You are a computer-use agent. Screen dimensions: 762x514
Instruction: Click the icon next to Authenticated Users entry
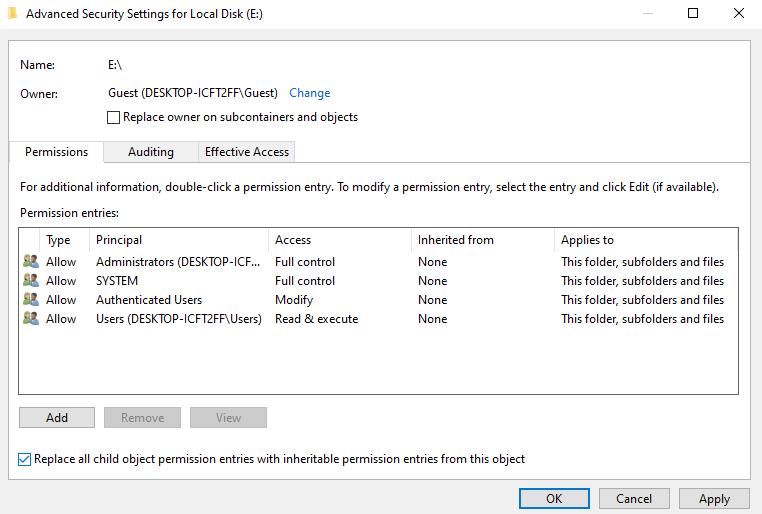(x=30, y=300)
